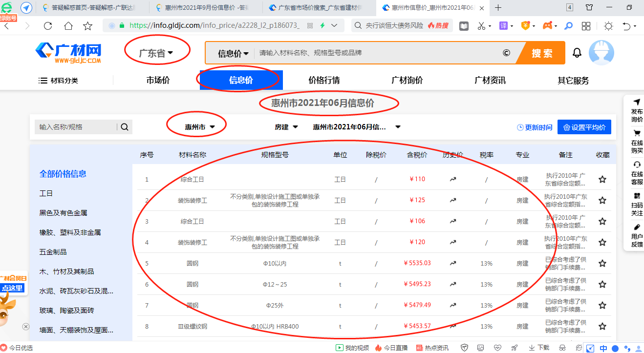Image resolution: width=644 pixels, height=353 pixels.
Task: Open 热点资讯 in status bar
Action: coord(432,348)
